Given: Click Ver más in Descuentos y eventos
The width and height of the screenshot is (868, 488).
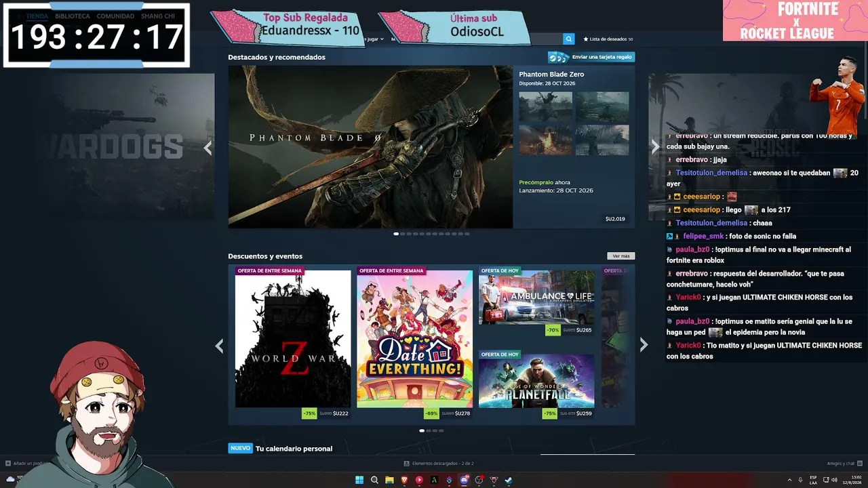Looking at the screenshot, I should pyautogui.click(x=621, y=256).
